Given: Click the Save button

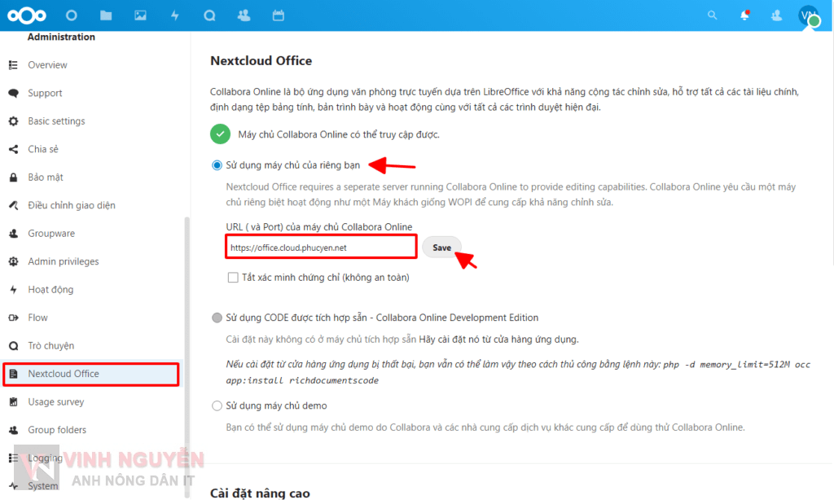Looking at the screenshot, I should (441, 248).
